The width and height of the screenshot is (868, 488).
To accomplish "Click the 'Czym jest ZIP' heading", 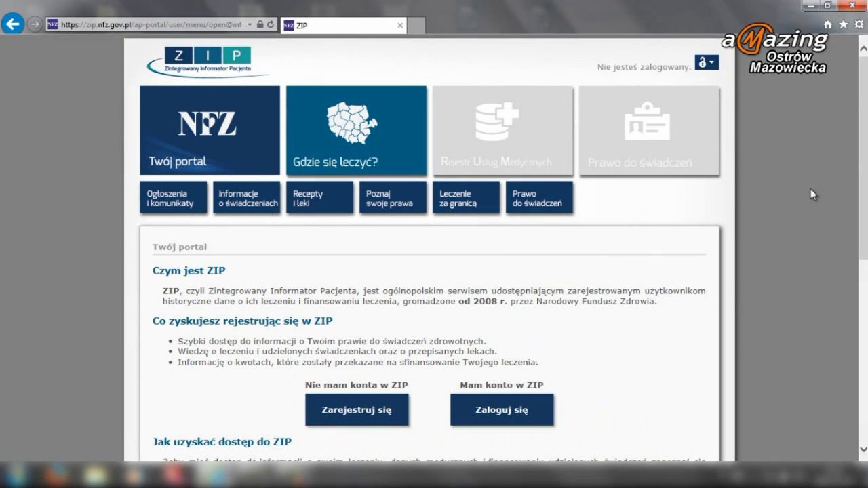I will coord(189,270).
